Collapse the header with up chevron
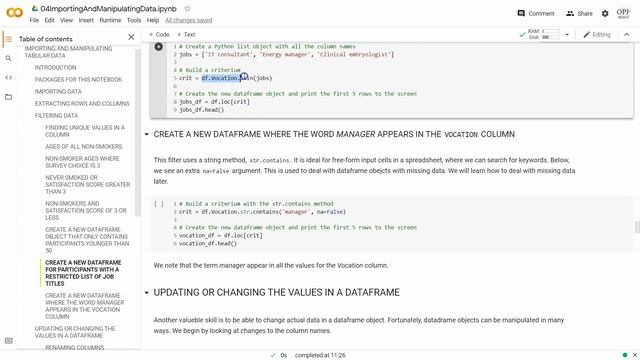Screen dimensions: 640x360 627,35
